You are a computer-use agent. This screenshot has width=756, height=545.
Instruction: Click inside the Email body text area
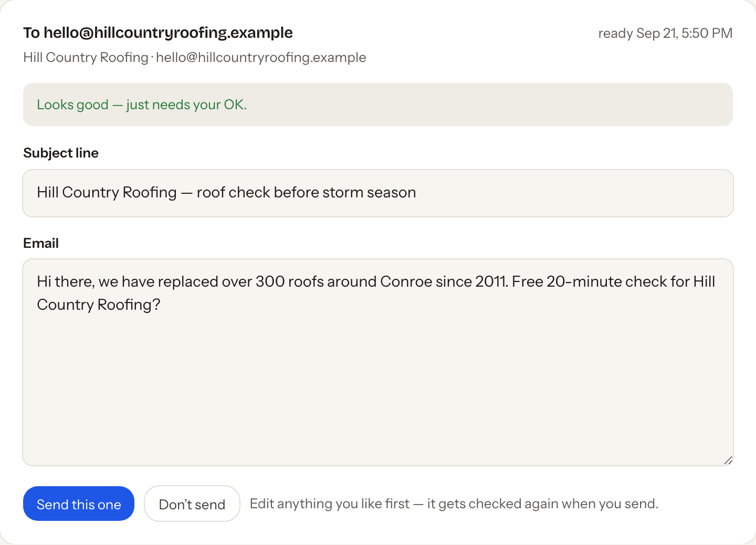click(378, 362)
